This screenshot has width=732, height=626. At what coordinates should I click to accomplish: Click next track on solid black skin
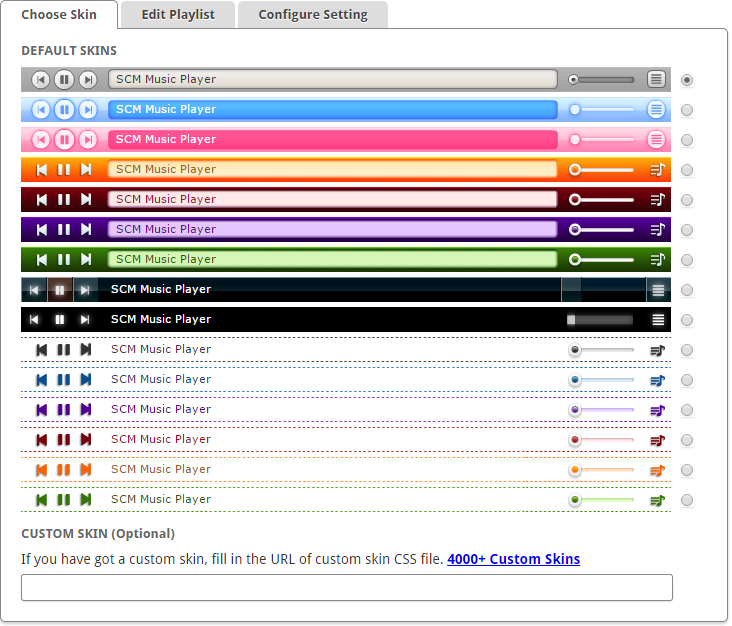click(84, 320)
